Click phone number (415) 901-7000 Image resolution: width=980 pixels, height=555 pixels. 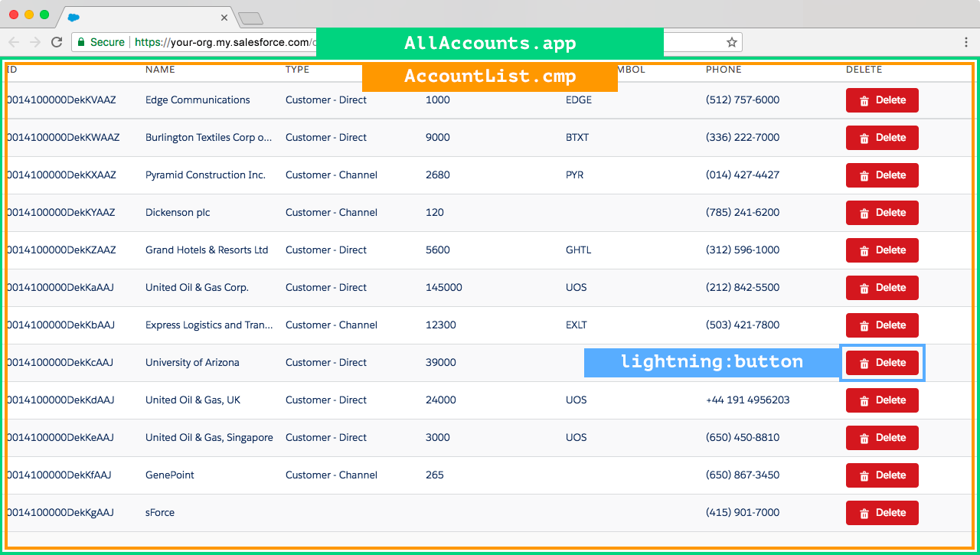pos(743,513)
